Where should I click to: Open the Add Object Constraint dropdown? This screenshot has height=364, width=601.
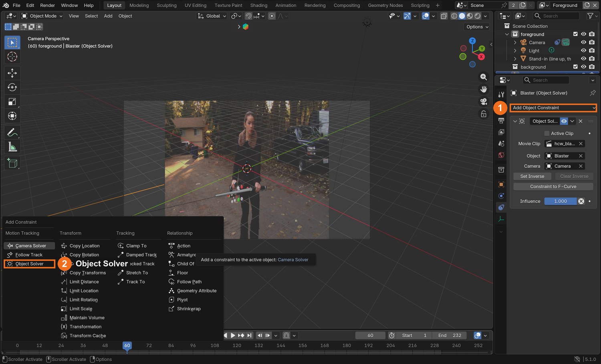click(553, 108)
